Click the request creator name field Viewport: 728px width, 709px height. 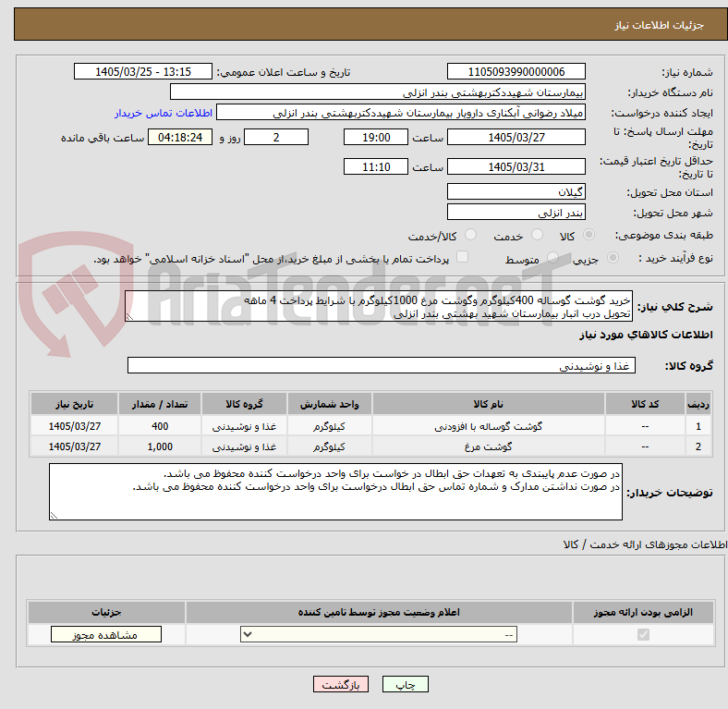point(401,113)
